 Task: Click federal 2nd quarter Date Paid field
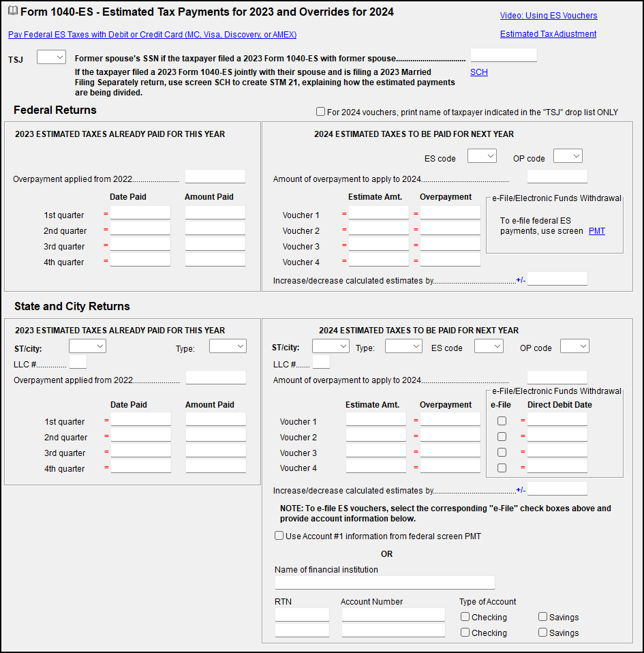pyautogui.click(x=140, y=228)
